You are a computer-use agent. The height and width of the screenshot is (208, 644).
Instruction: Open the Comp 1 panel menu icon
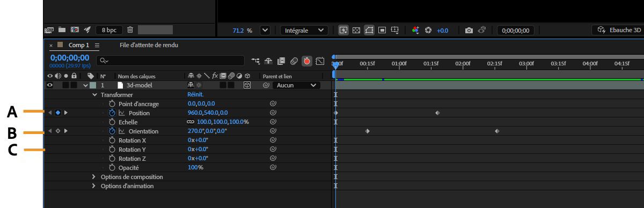click(x=97, y=46)
